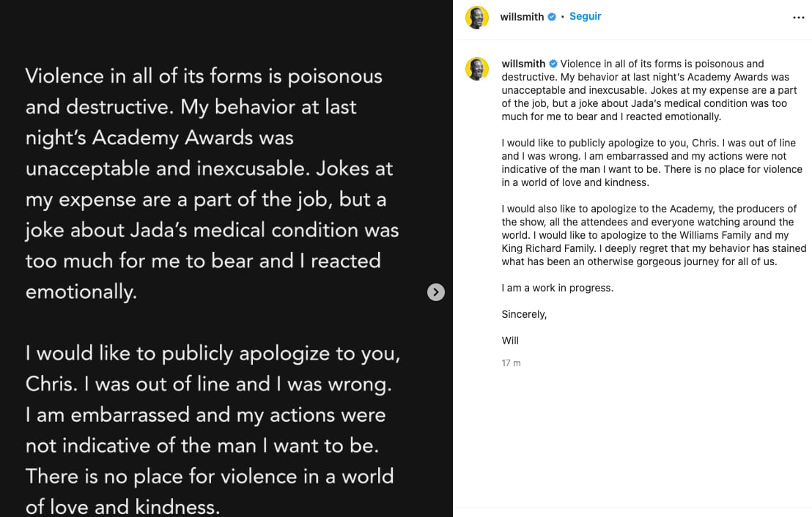Screen dimensions: 812x517
Task: Click verified badge in the caption
Action: pos(553,64)
